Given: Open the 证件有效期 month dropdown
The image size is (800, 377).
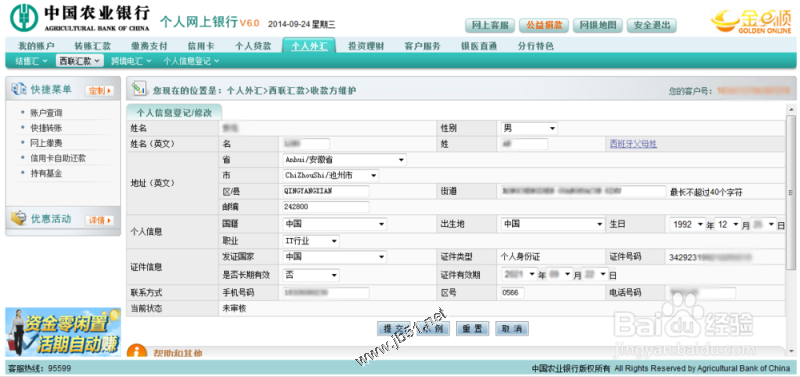Looking at the screenshot, I should [x=560, y=274].
